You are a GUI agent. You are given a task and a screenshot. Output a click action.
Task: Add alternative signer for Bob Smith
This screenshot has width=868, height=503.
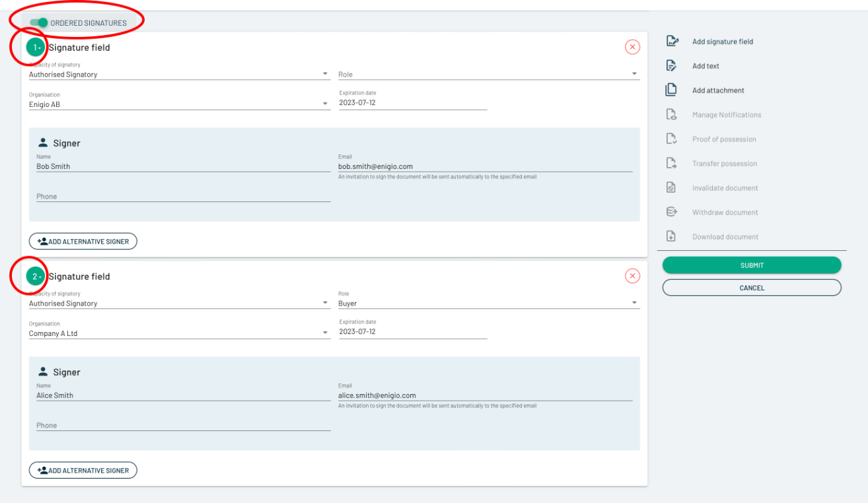pos(83,242)
